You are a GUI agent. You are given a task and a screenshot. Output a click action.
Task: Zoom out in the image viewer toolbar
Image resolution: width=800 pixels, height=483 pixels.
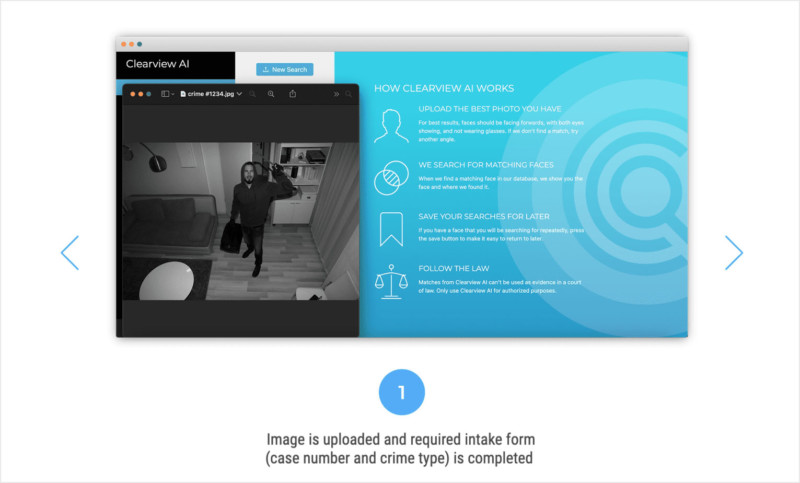coord(253,94)
